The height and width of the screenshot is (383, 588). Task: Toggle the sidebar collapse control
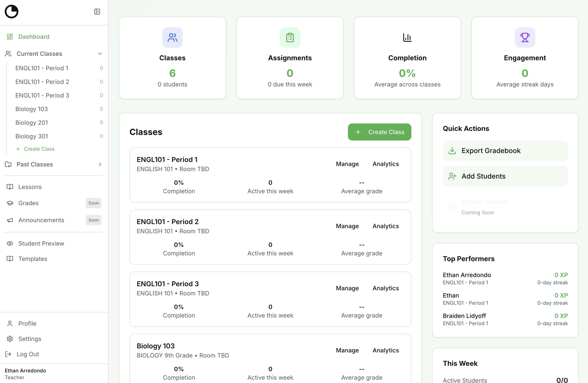tap(97, 11)
